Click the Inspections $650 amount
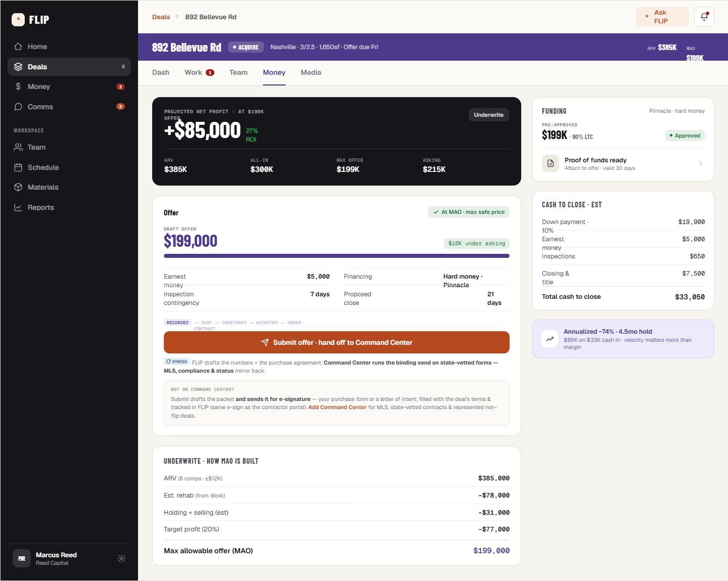This screenshot has width=728, height=581. 697,256
